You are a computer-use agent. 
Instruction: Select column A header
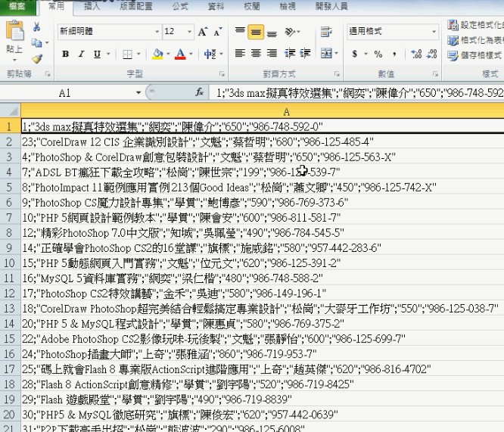point(263,111)
